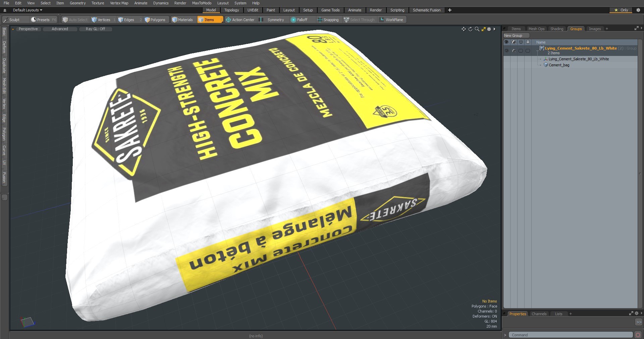644x339 pixels.
Task: Select the Cement_bag mesh item
Action: tap(559, 65)
